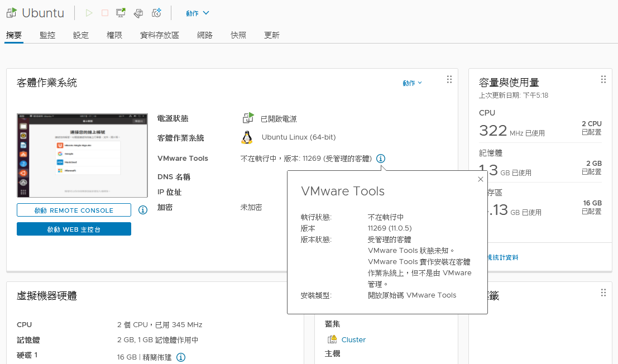
Task: Switch to the 監控 tab
Action: tap(47, 35)
